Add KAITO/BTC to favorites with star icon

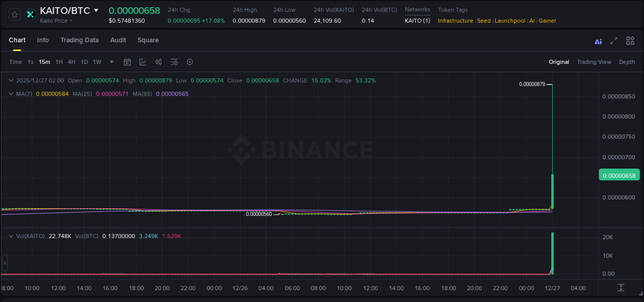click(x=15, y=14)
